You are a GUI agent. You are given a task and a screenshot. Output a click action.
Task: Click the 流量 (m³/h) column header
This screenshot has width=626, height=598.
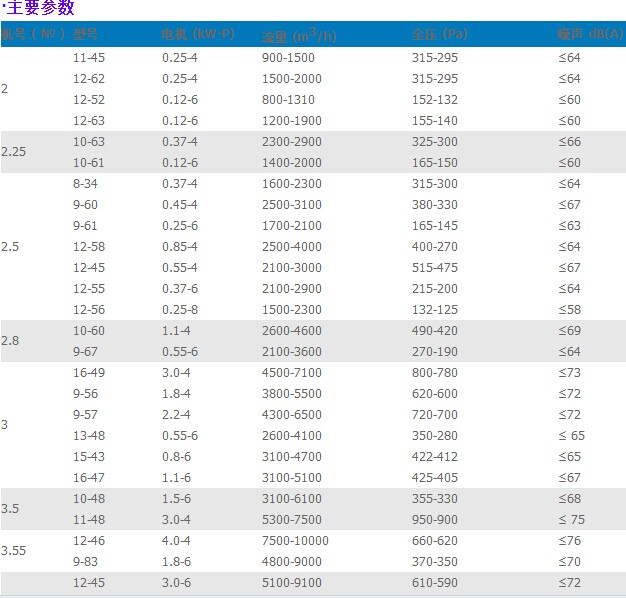[x=299, y=36]
